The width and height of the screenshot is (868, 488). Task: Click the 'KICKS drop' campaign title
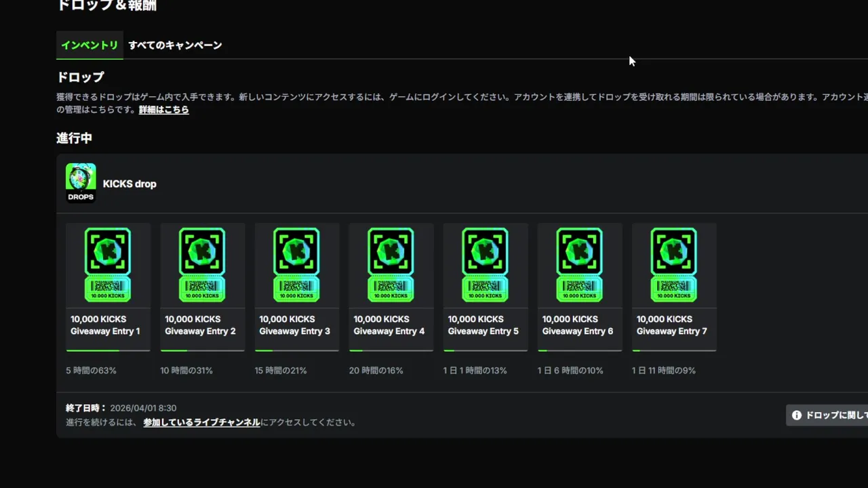click(x=130, y=184)
